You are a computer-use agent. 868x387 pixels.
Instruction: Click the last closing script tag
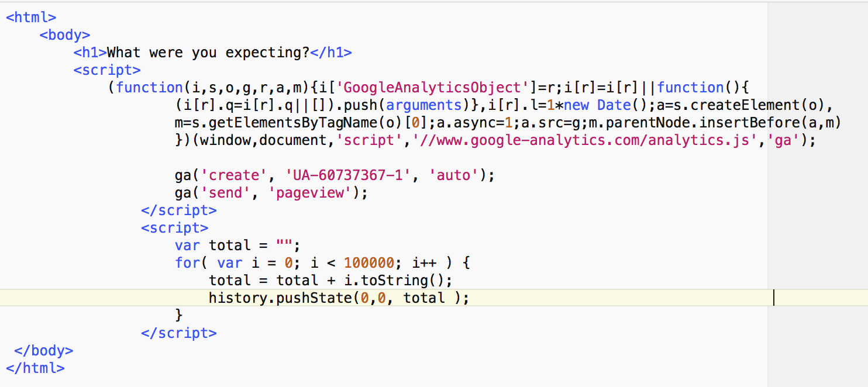pos(179,333)
